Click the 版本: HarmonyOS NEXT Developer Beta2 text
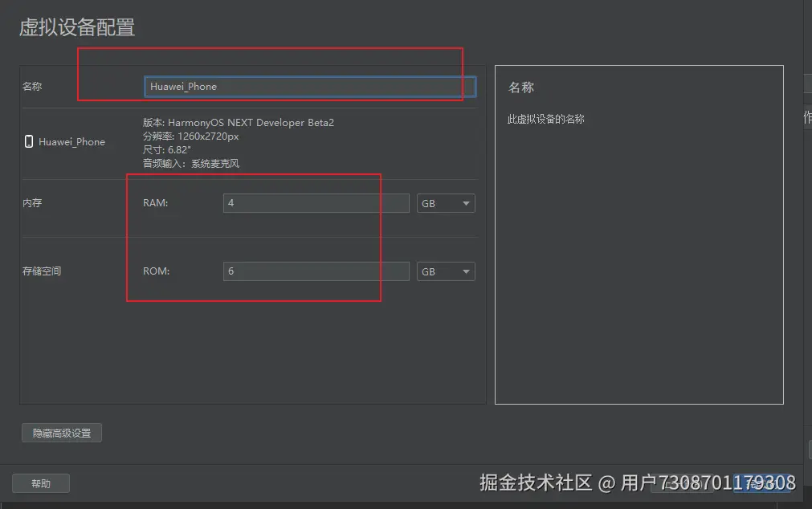 239,123
